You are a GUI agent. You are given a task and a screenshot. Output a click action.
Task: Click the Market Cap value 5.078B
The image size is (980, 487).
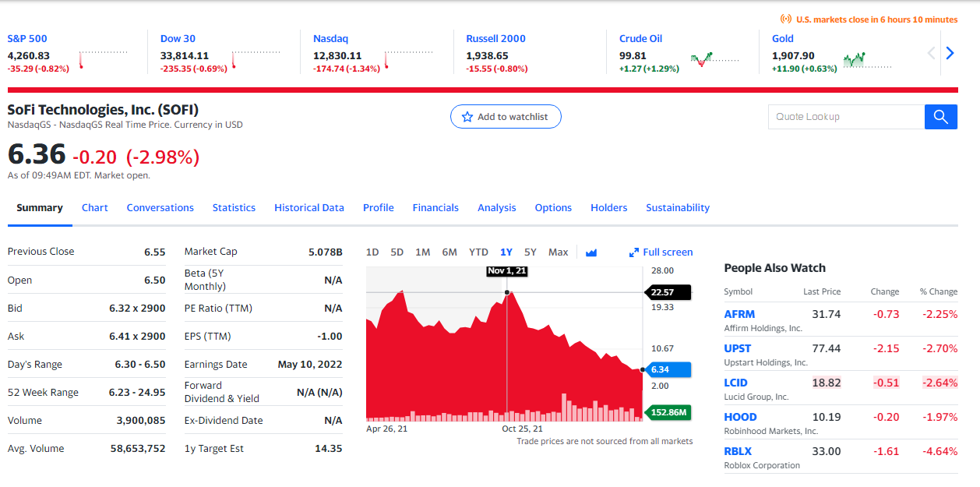tap(326, 252)
